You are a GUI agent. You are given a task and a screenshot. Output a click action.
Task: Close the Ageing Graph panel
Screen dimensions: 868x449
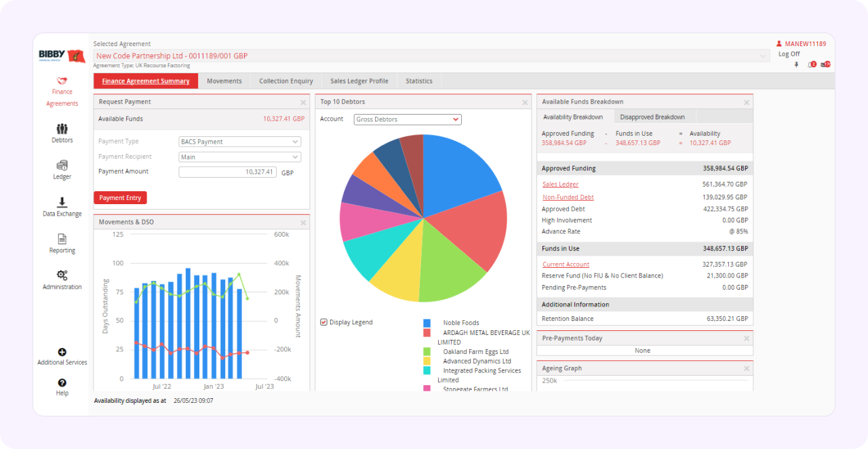[747, 369]
